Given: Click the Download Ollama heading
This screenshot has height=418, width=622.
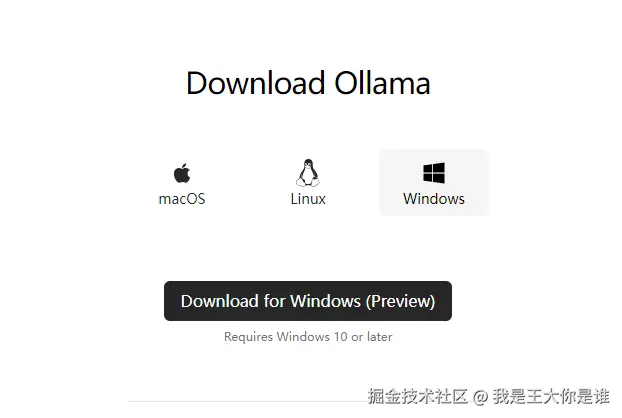Looking at the screenshot, I should click(x=308, y=83).
